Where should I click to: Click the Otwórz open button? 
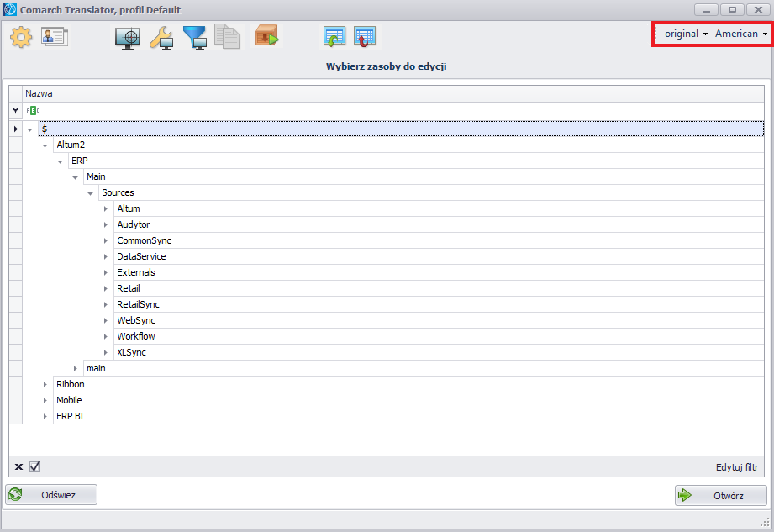[721, 496]
